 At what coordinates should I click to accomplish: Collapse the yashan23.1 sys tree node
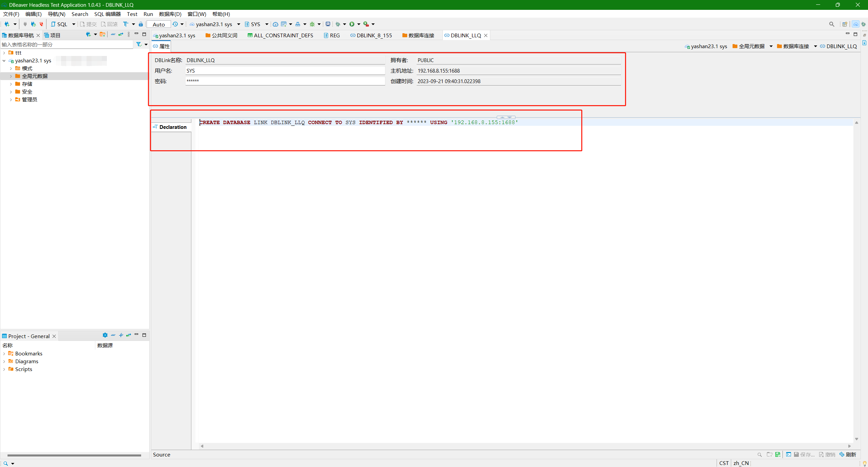pos(4,61)
